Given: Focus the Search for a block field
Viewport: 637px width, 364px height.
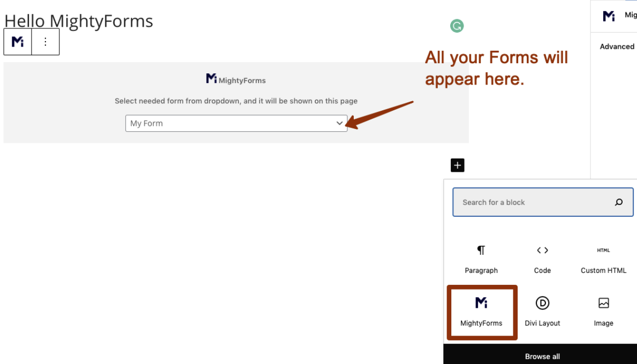Looking at the screenshot, I should click(543, 202).
